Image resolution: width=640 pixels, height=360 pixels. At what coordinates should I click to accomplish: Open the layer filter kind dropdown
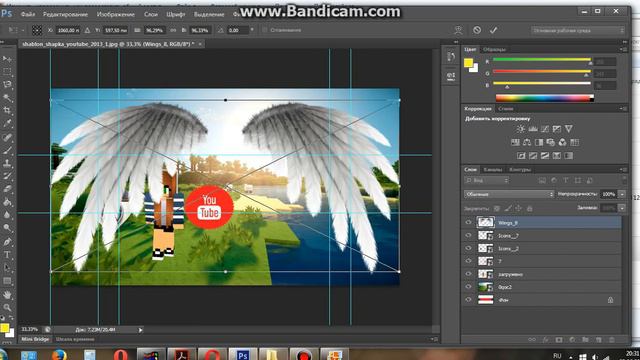(x=487, y=180)
